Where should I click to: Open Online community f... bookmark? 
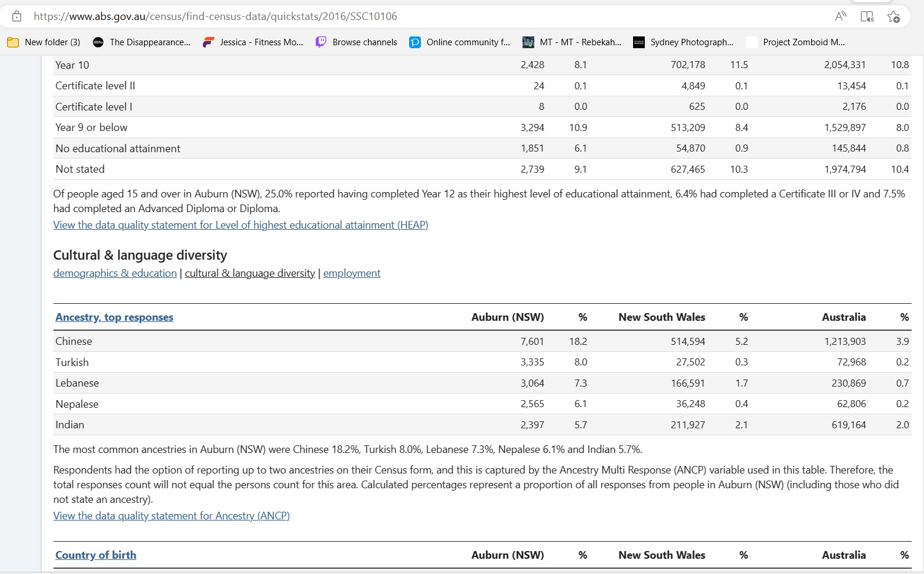(460, 42)
